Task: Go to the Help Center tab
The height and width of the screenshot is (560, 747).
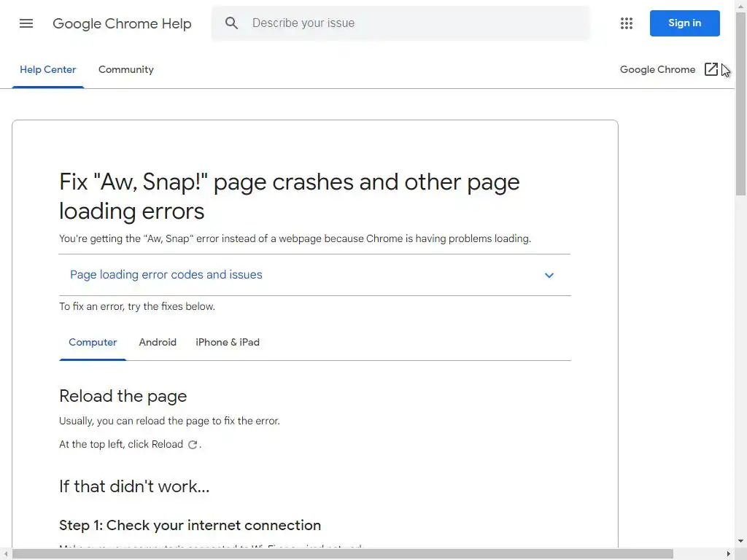Action: [x=48, y=69]
